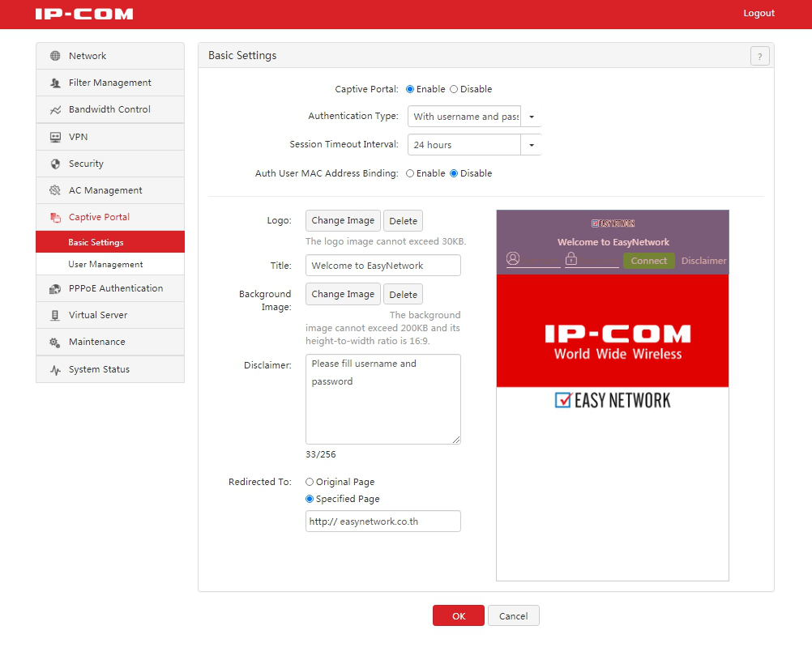Click the Security shield icon
This screenshot has width=812, height=647.
click(x=55, y=164)
